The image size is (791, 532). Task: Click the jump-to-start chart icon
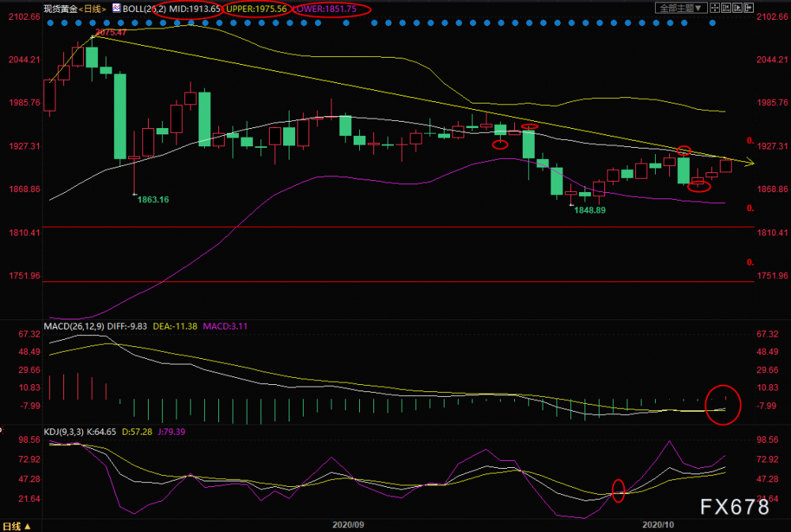click(x=726, y=8)
